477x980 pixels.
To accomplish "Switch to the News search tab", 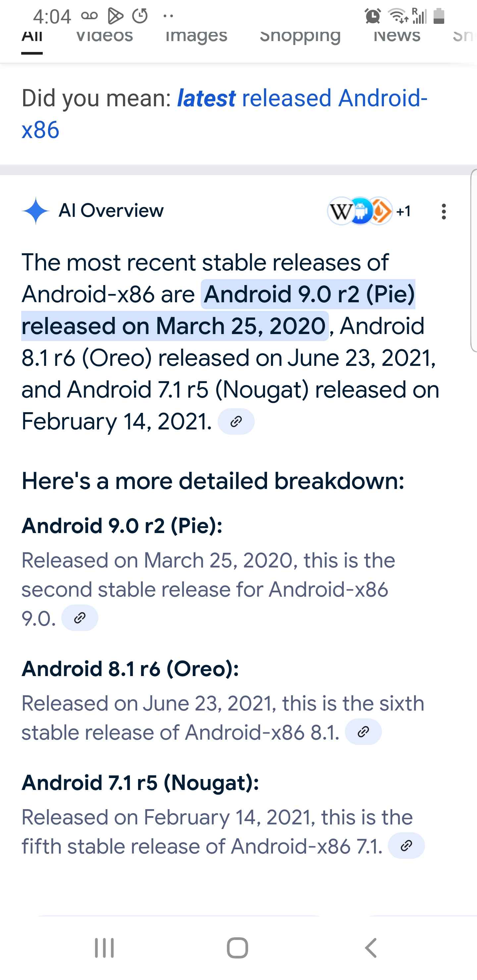I will (x=397, y=36).
